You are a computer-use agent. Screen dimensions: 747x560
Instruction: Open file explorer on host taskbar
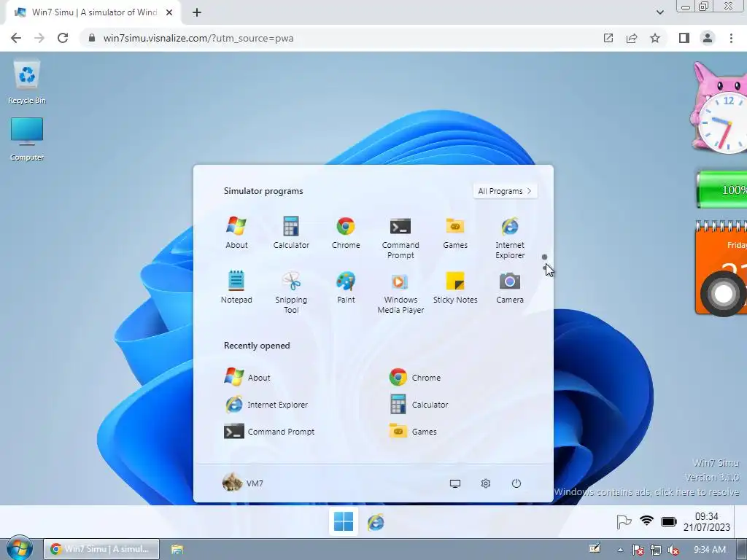click(x=177, y=549)
